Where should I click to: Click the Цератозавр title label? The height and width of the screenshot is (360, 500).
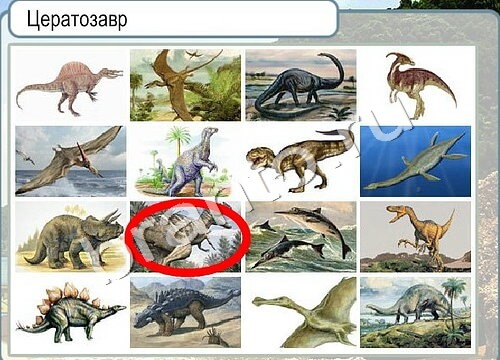point(77,20)
